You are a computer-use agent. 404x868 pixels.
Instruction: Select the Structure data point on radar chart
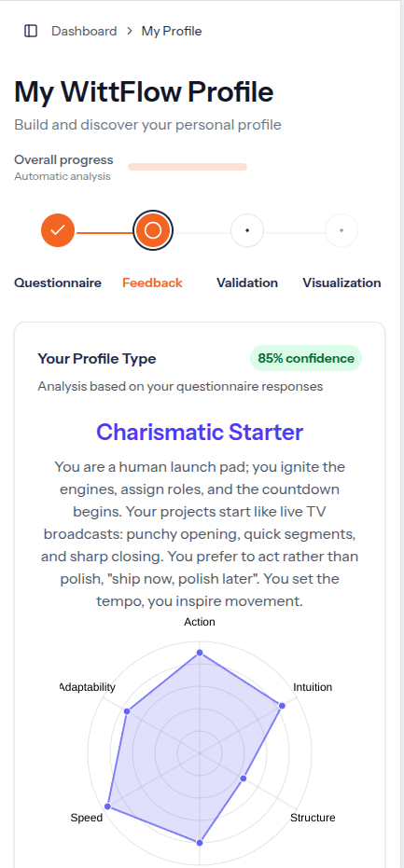tap(244, 778)
